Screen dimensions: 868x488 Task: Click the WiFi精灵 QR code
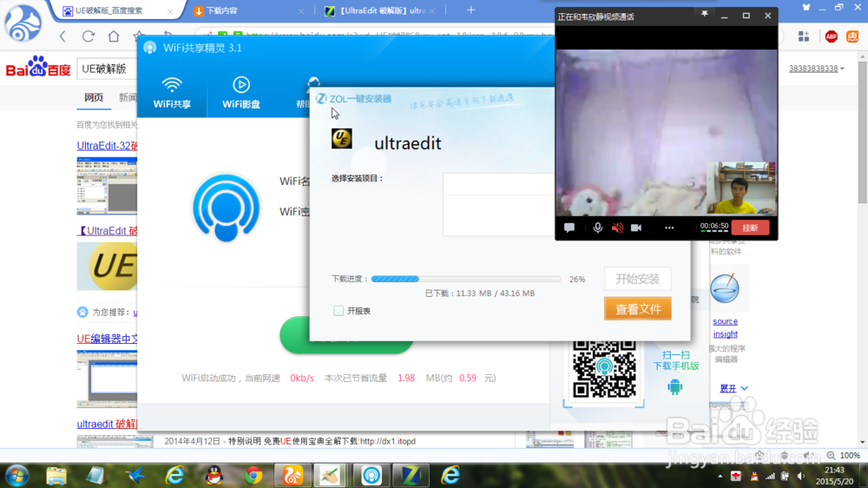point(604,369)
